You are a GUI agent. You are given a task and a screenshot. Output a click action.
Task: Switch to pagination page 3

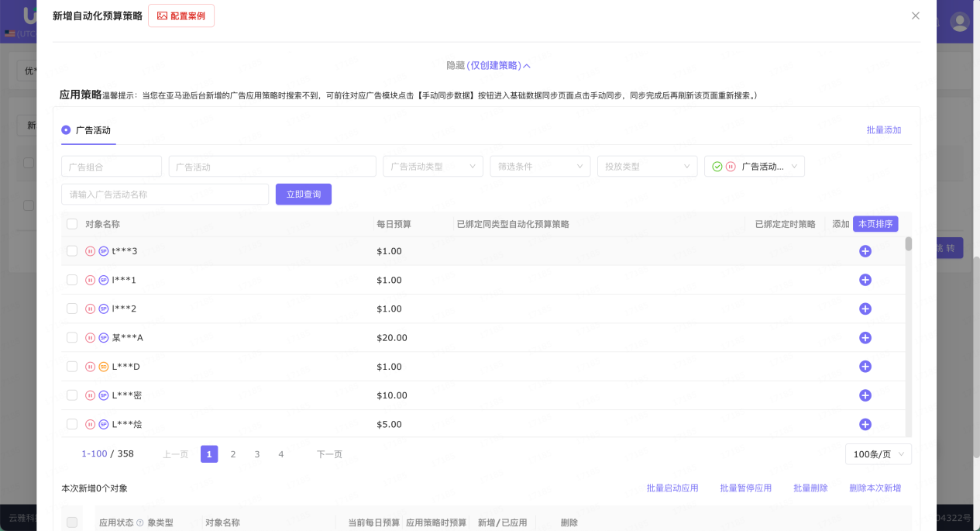pos(256,453)
